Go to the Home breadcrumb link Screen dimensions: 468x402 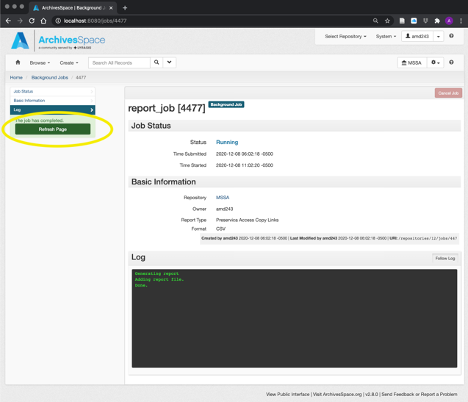(x=16, y=77)
